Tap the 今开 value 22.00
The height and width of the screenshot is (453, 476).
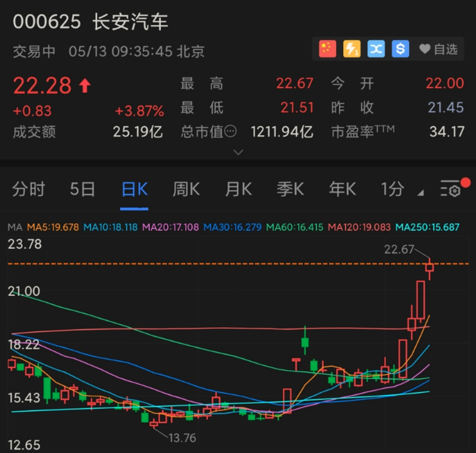[x=445, y=83]
